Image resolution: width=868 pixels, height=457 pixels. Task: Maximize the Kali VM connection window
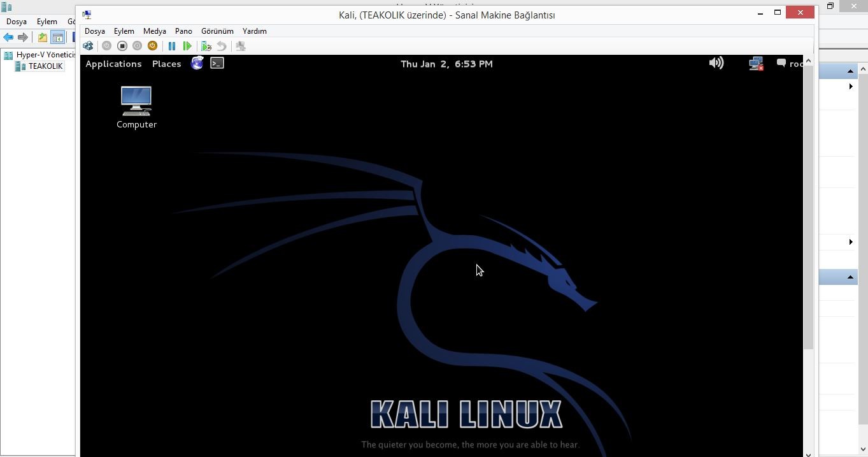pyautogui.click(x=778, y=13)
